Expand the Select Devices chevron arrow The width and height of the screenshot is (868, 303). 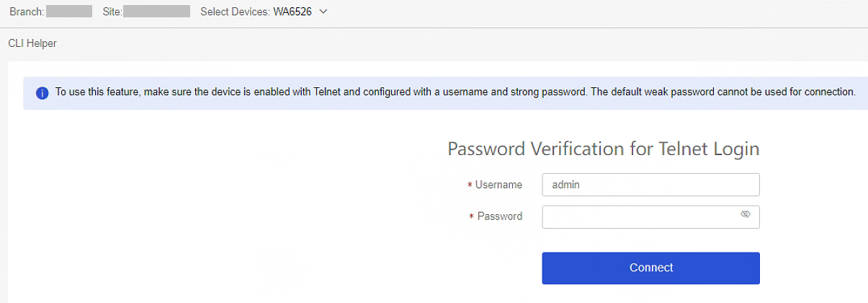point(323,12)
